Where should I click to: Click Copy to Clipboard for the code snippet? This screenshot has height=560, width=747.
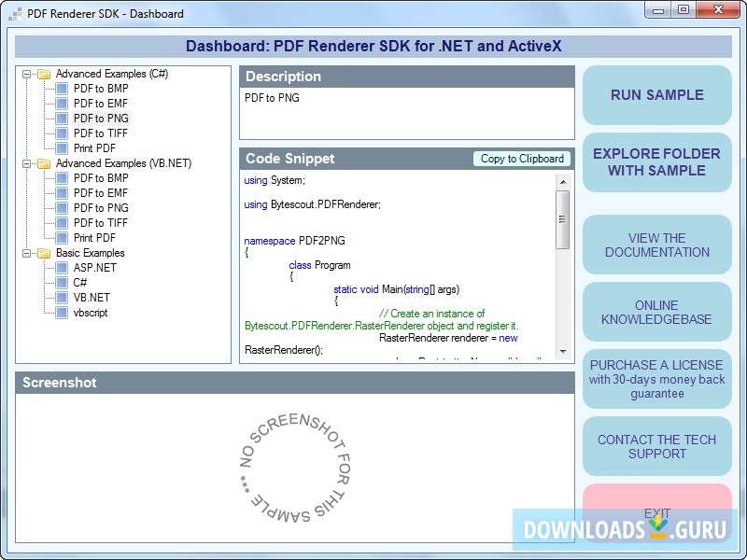pos(522,159)
